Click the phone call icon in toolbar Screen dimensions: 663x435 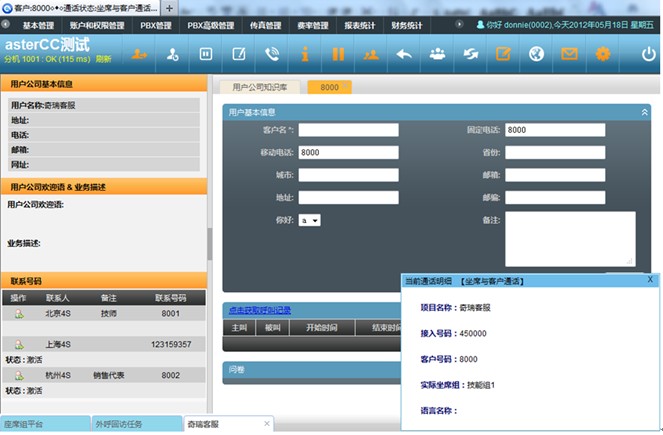click(x=272, y=54)
